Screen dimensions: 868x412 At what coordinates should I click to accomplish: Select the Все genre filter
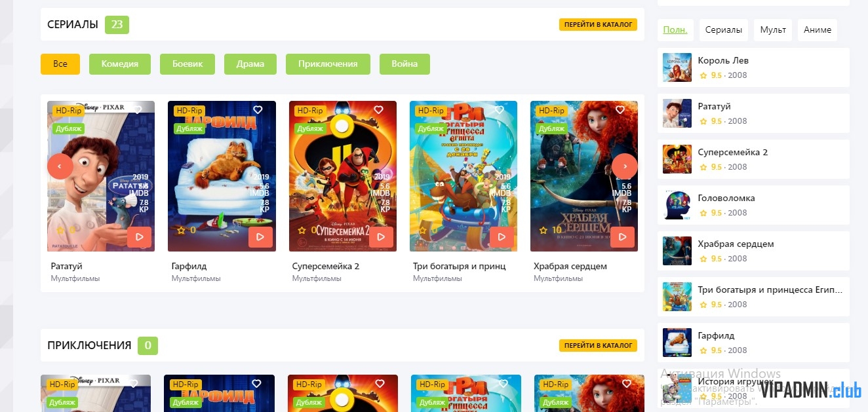[x=60, y=64]
